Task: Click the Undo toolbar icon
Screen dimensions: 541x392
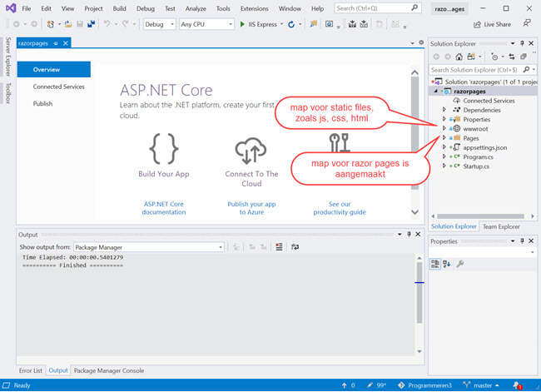Action: [107, 24]
